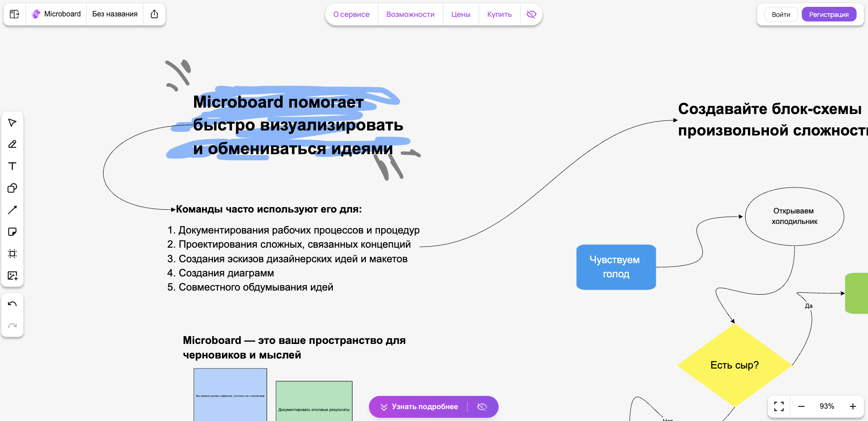868x421 pixels.
Task: Zoom out with the minus button
Action: tap(801, 406)
